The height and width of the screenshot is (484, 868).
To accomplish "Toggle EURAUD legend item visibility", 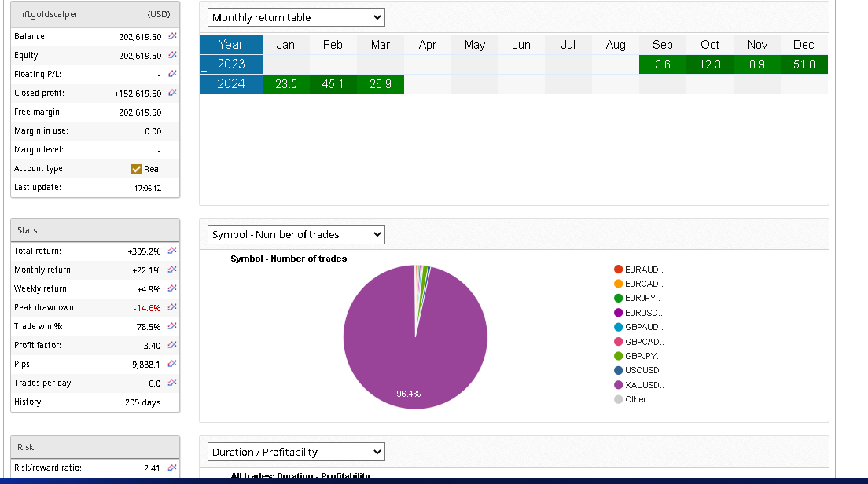I will click(x=638, y=269).
